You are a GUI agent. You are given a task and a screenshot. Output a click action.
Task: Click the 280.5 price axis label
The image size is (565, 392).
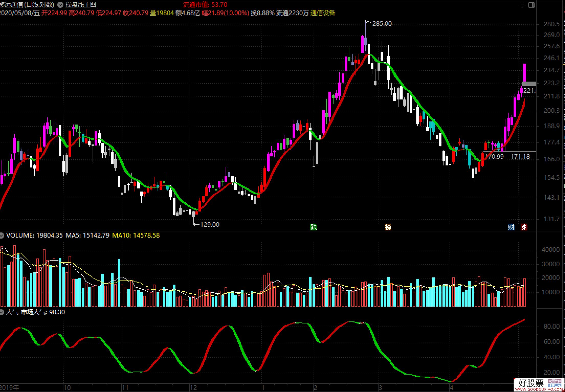(x=552, y=24)
